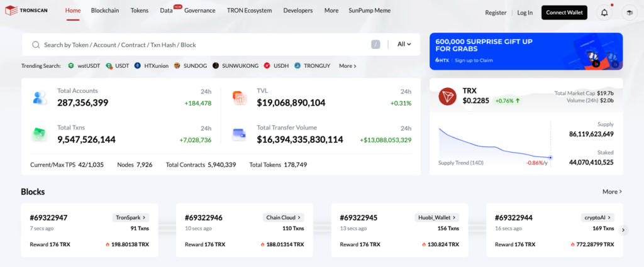This screenshot has width=644, height=267.
Task: Click the TVL value $19,068,890,104
Action: (291, 102)
